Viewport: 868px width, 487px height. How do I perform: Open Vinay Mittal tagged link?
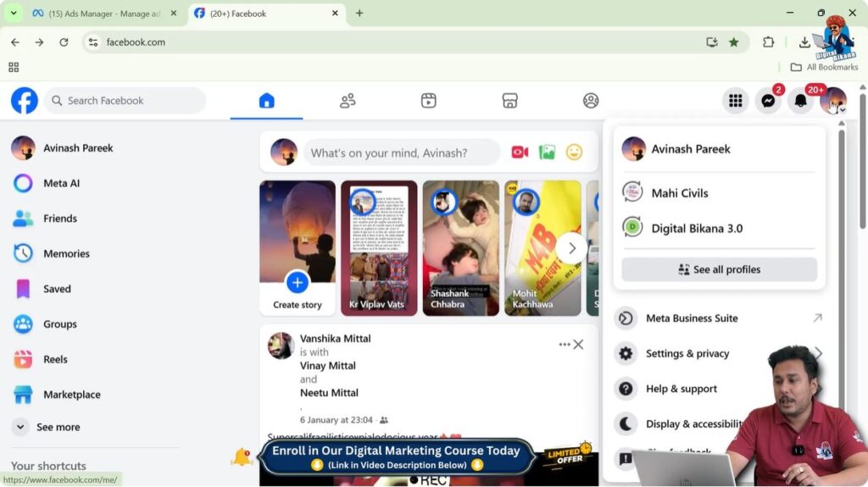pos(328,366)
